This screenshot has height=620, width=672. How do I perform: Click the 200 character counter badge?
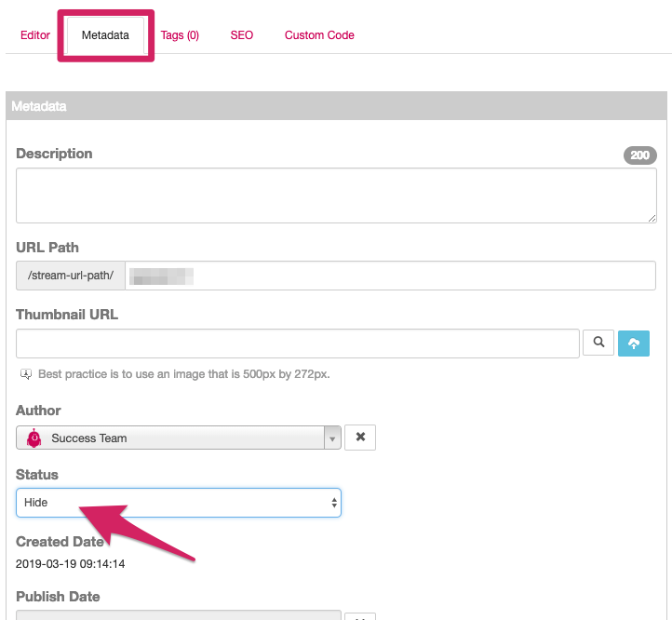(x=639, y=155)
